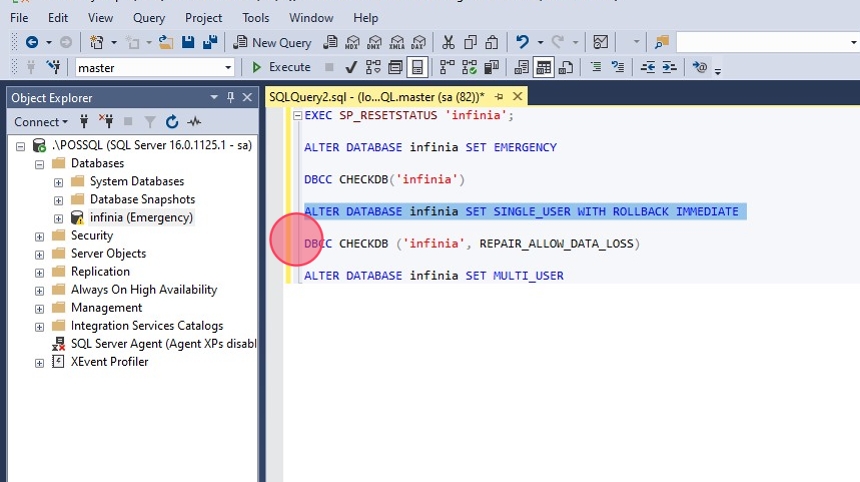860x482 pixels.
Task: Click Specify Values for Template Parameters icon
Action: pos(699,67)
